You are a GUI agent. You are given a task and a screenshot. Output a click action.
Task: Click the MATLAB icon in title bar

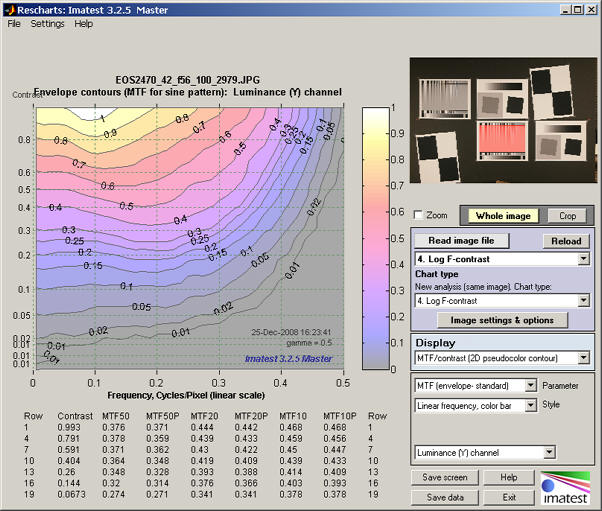click(10, 10)
